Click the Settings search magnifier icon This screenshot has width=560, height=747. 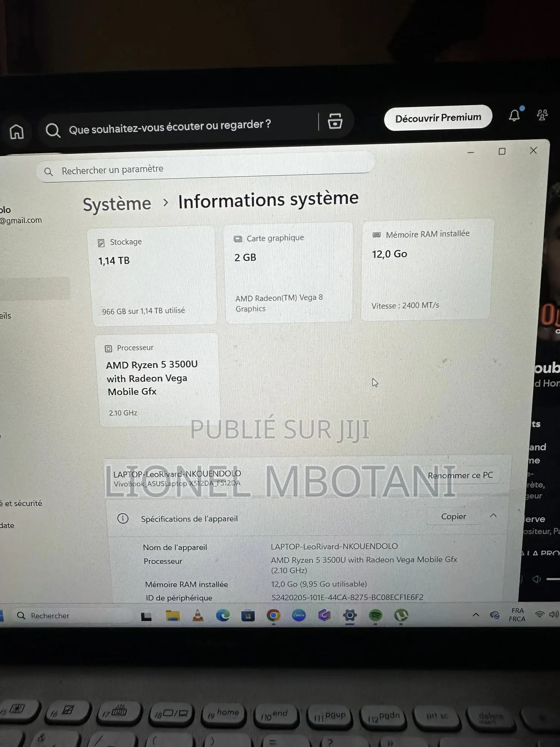pyautogui.click(x=49, y=172)
